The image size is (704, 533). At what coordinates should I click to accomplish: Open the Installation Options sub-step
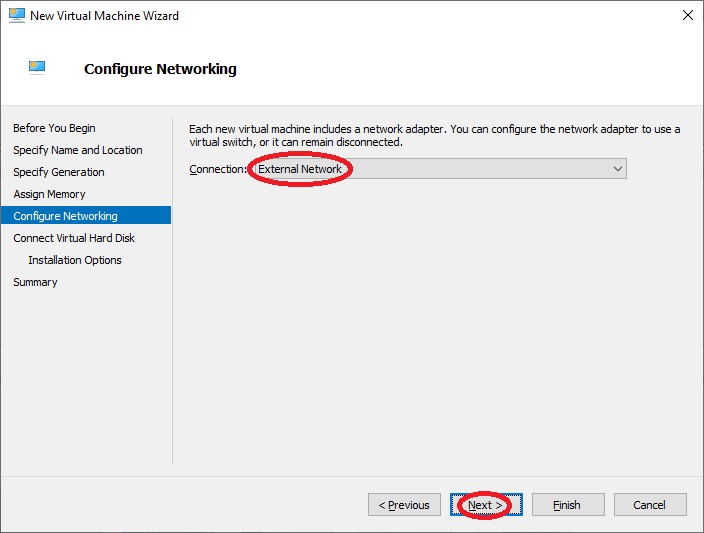[x=75, y=260]
